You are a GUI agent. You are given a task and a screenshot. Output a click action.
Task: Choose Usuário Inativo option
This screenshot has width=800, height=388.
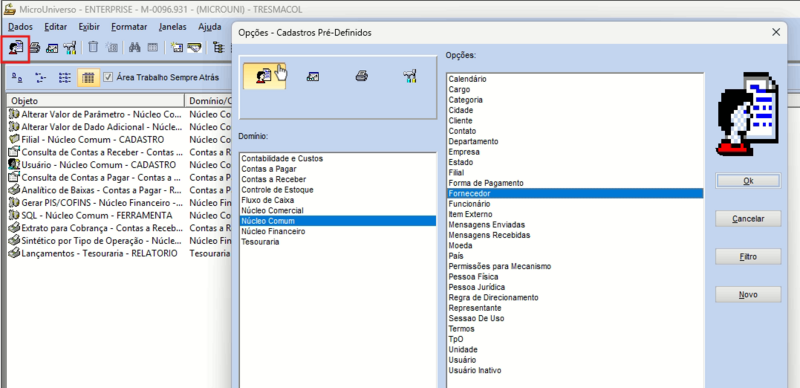coord(575,370)
